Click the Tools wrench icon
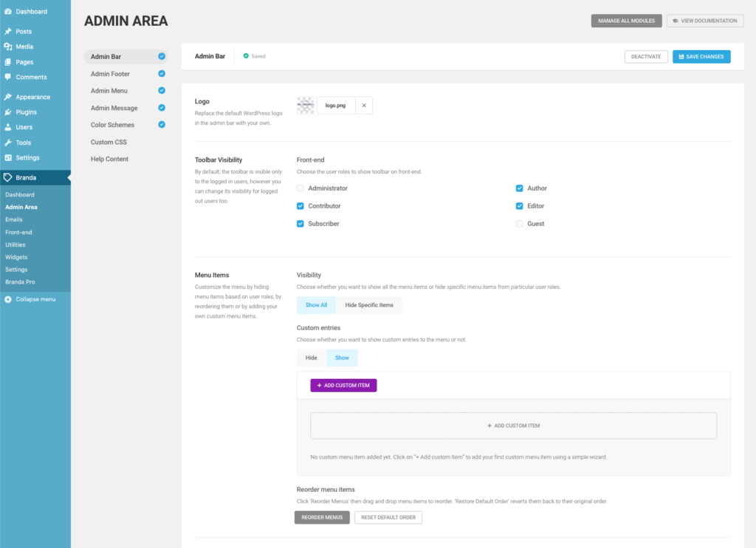Viewport: 756px width, 548px height. coord(7,143)
